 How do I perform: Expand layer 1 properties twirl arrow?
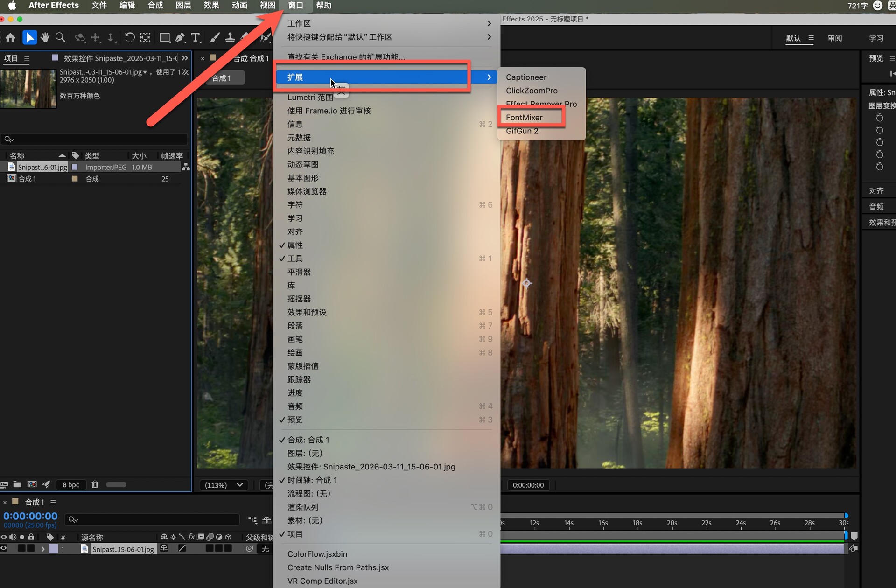[x=42, y=549]
